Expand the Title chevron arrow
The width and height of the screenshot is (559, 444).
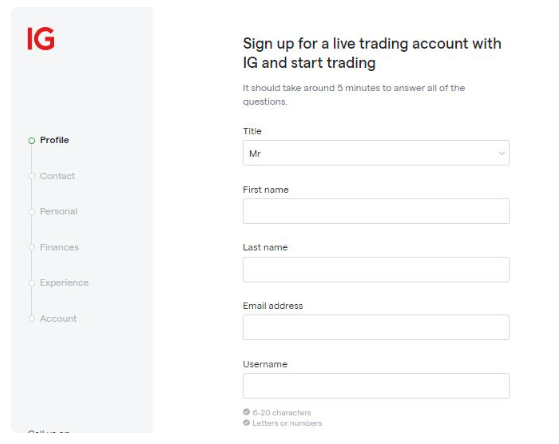tap(502, 153)
